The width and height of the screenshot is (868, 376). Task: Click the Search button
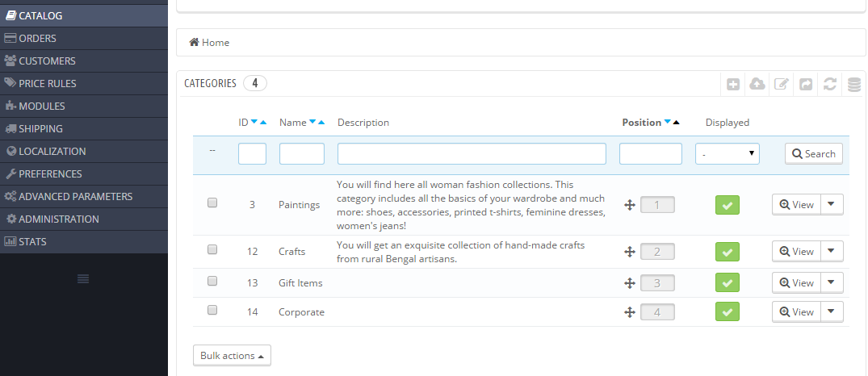[x=813, y=153]
